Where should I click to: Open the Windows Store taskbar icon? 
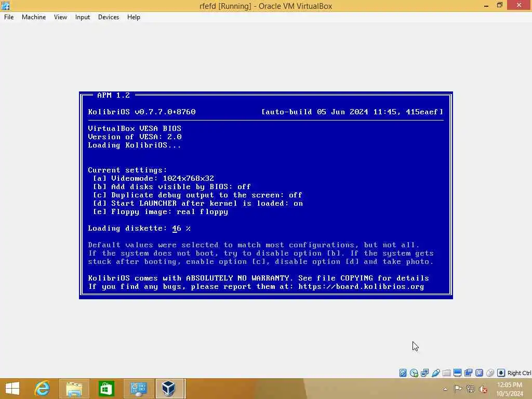(x=106, y=389)
